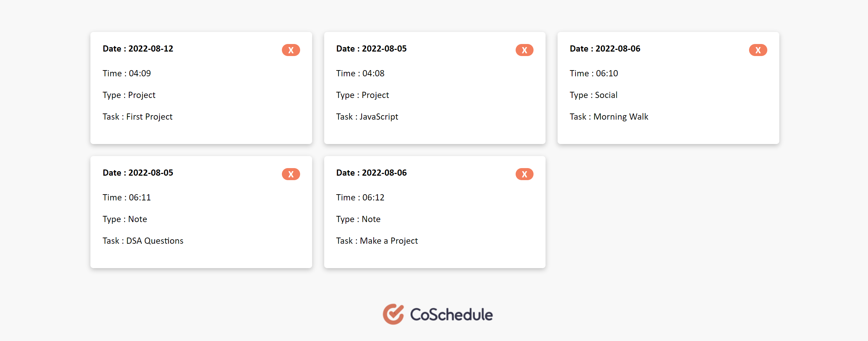
Task: Click Task First Project label
Action: (138, 117)
